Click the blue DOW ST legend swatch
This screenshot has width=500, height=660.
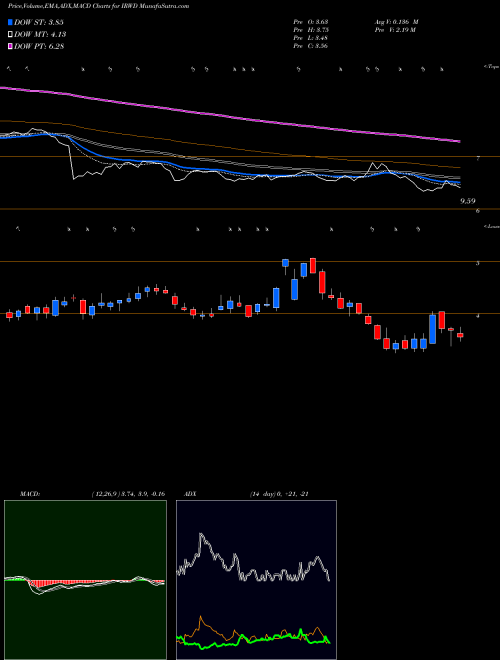coord(10,22)
